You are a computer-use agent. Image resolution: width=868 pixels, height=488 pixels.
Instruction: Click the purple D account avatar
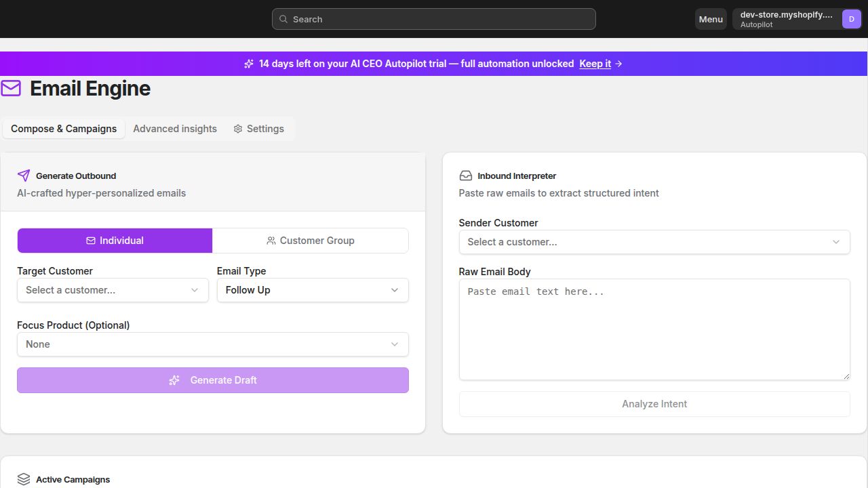(x=852, y=19)
